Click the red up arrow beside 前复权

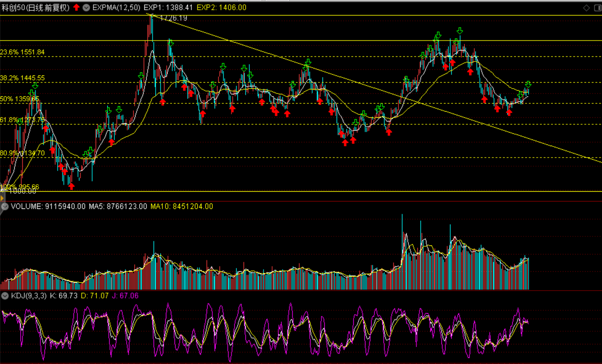point(76,7)
